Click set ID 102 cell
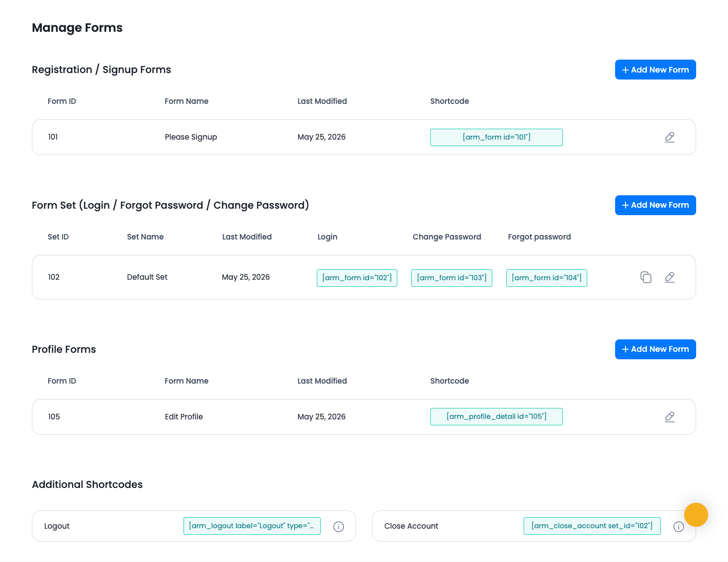The height and width of the screenshot is (562, 728). (54, 277)
